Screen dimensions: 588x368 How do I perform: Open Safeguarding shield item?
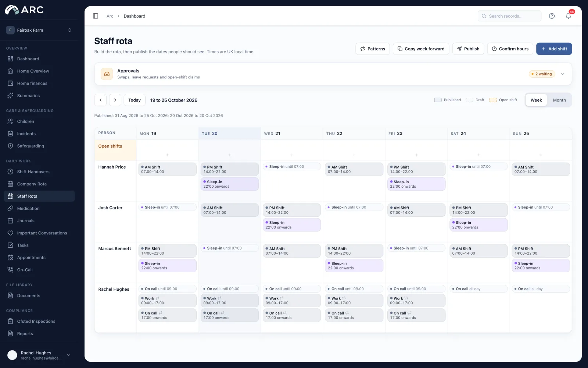[x=39, y=146]
